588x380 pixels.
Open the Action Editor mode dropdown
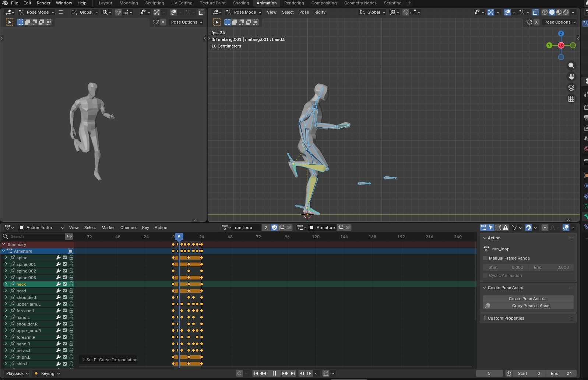coord(41,228)
